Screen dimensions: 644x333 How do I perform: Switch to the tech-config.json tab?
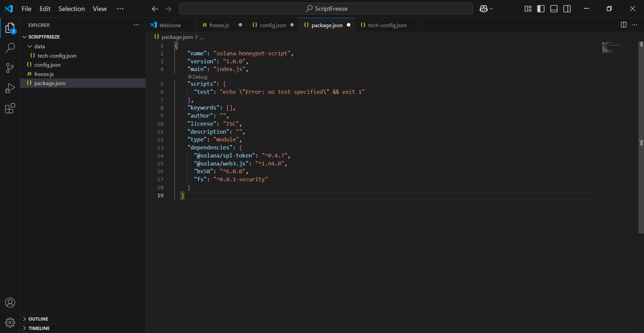coord(387,25)
